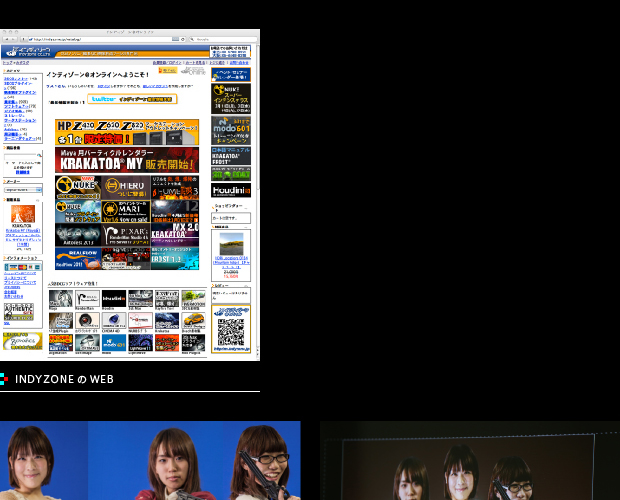Open the photo of three women below

click(150, 462)
